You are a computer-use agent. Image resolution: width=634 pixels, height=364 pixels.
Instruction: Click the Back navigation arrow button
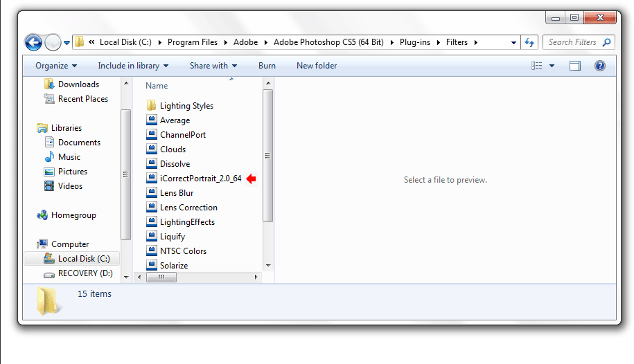pyautogui.click(x=33, y=42)
